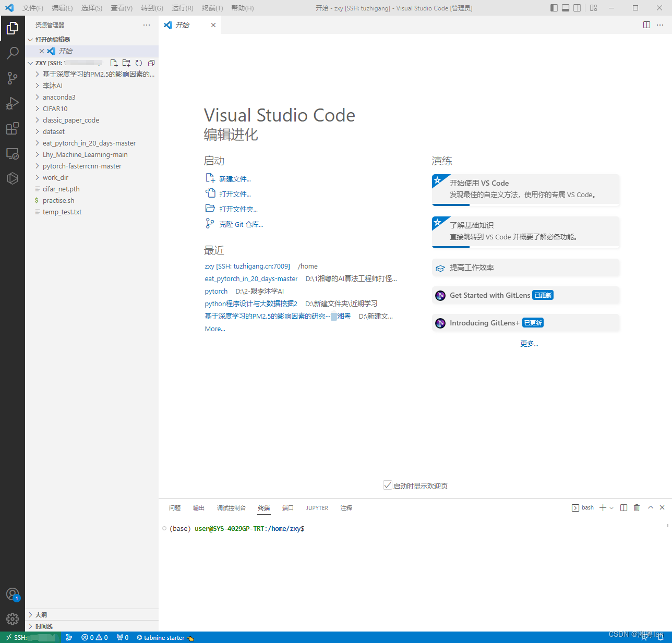Open the Explorer view in activity bar

tap(13, 28)
